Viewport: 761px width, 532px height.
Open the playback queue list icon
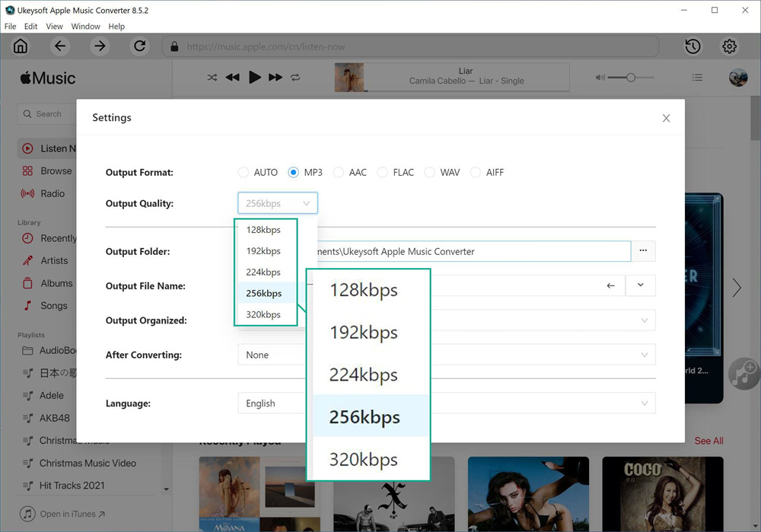[697, 78]
